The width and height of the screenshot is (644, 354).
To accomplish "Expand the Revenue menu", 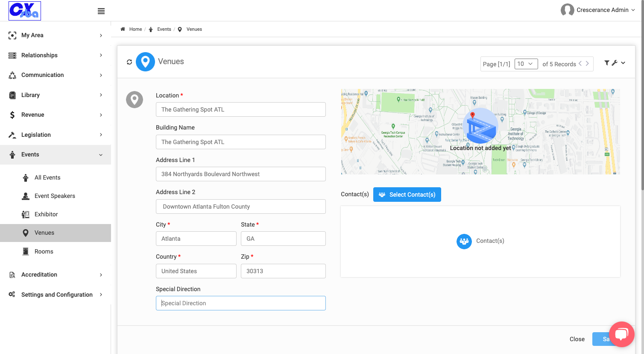I will coord(56,115).
